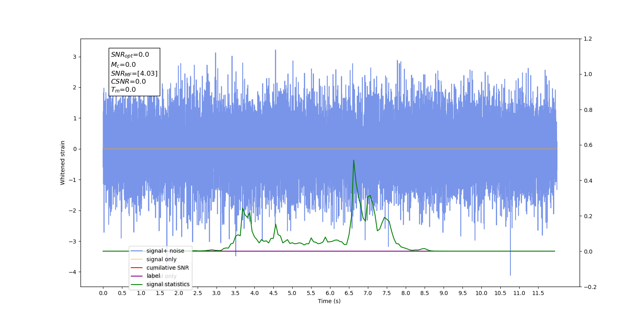Image resolution: width=644 pixels, height=322 pixels.
Task: Click the Tm=0.0 line in annotation box
Action: [x=124, y=90]
